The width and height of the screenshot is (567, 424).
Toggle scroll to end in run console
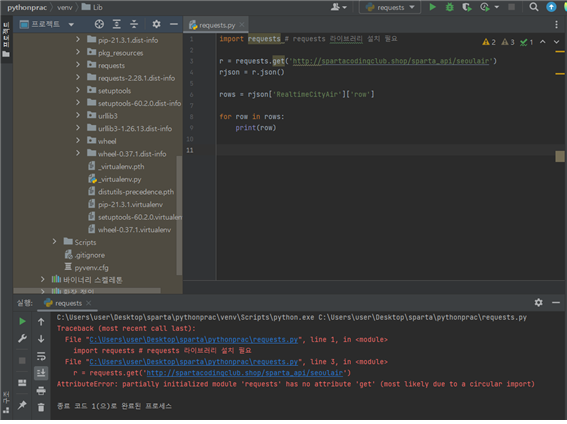41,373
